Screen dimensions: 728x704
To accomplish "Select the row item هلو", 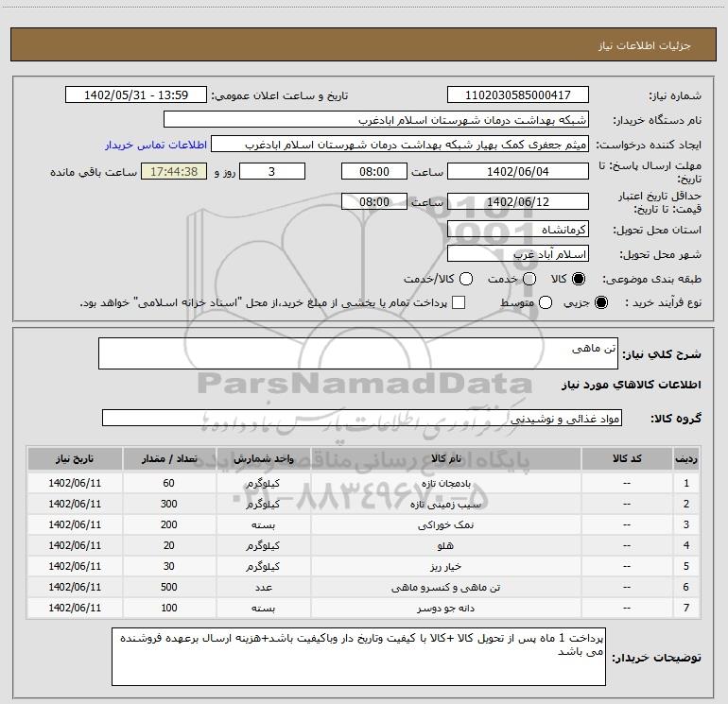I will (x=445, y=546).
